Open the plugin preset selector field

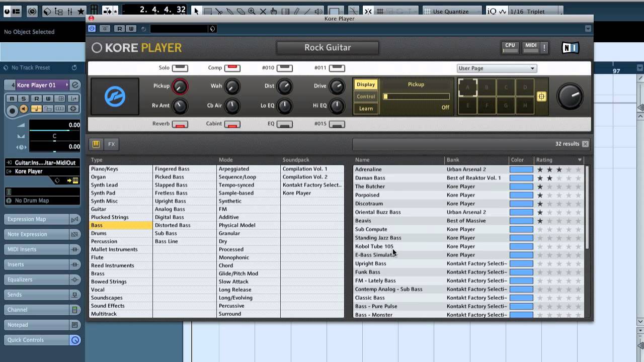point(184,29)
